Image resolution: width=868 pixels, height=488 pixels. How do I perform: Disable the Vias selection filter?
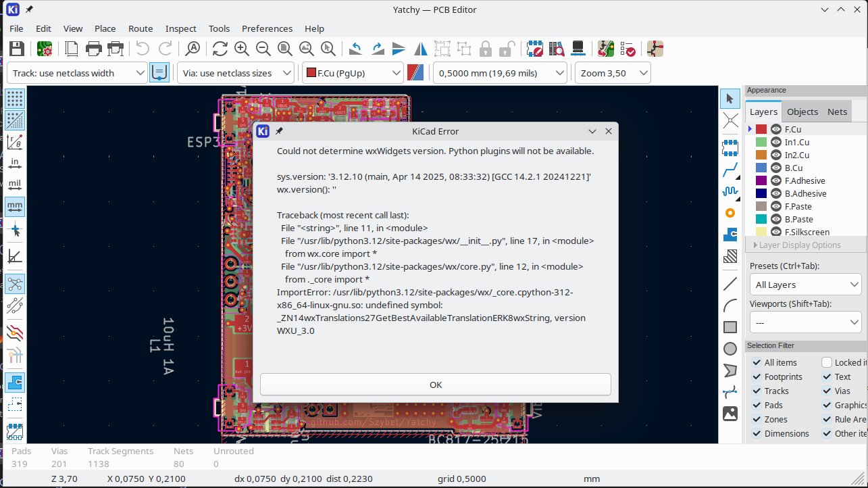coord(827,391)
